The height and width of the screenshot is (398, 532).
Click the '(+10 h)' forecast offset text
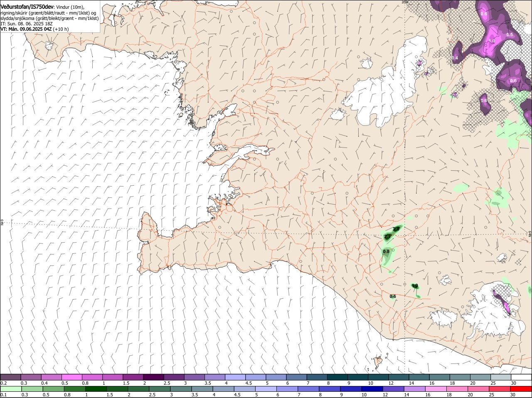(x=62, y=29)
